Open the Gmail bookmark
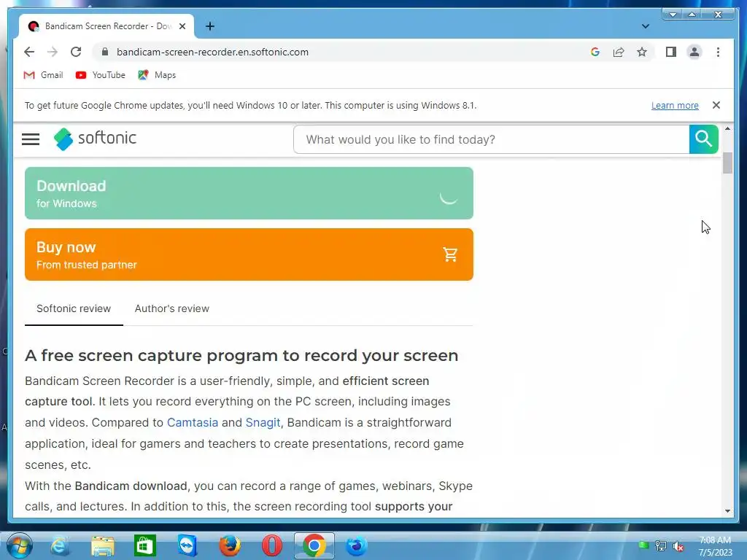The image size is (747, 560). [x=43, y=75]
